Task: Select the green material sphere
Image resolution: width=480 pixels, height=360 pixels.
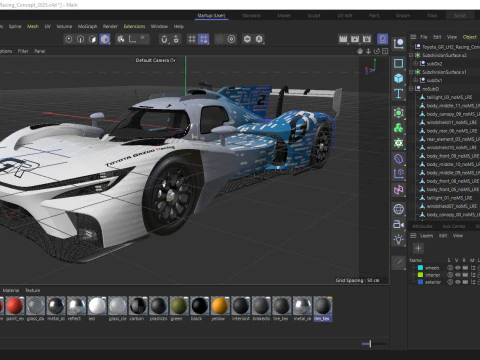Action: pyautogui.click(x=179, y=305)
